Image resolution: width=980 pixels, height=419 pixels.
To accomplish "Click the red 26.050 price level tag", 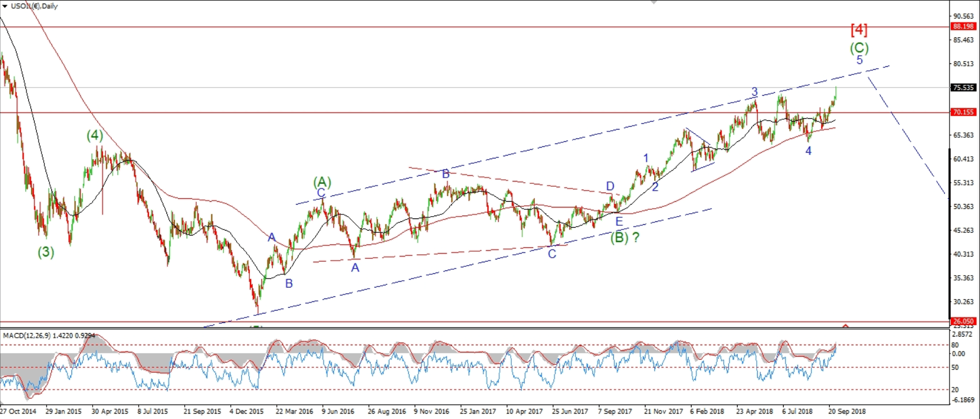I will pyautogui.click(x=963, y=322).
